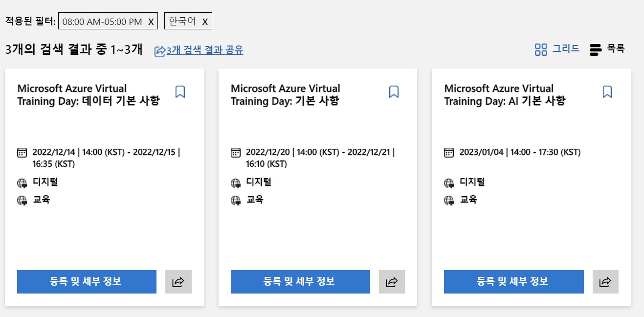The height and width of the screenshot is (317, 644).
Task: Click the share arrow icon beside 3개 검색 결과 공유
Action: pyautogui.click(x=160, y=51)
